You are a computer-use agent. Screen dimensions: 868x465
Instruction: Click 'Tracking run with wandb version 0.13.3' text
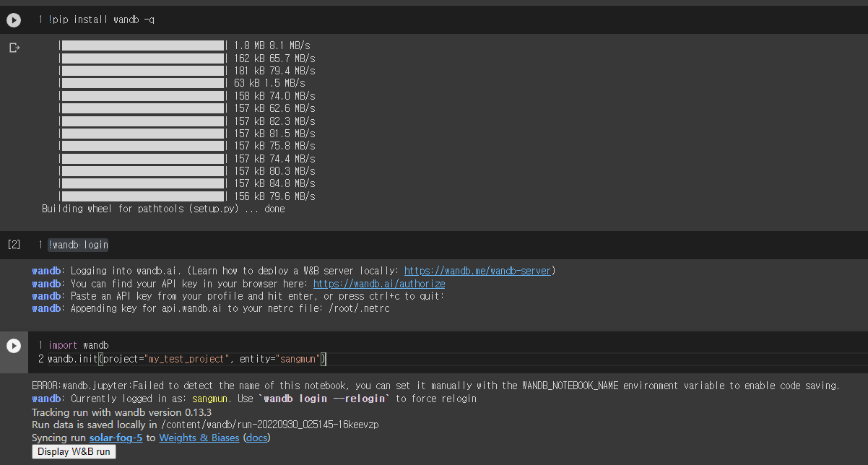click(121, 412)
